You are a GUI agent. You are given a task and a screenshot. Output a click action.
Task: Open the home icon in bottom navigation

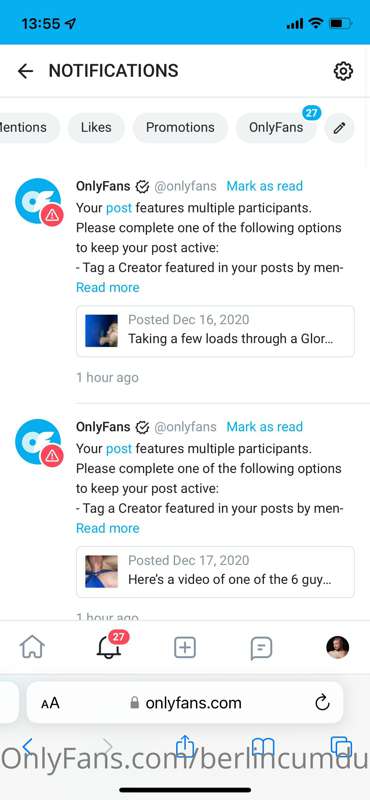coord(32,648)
